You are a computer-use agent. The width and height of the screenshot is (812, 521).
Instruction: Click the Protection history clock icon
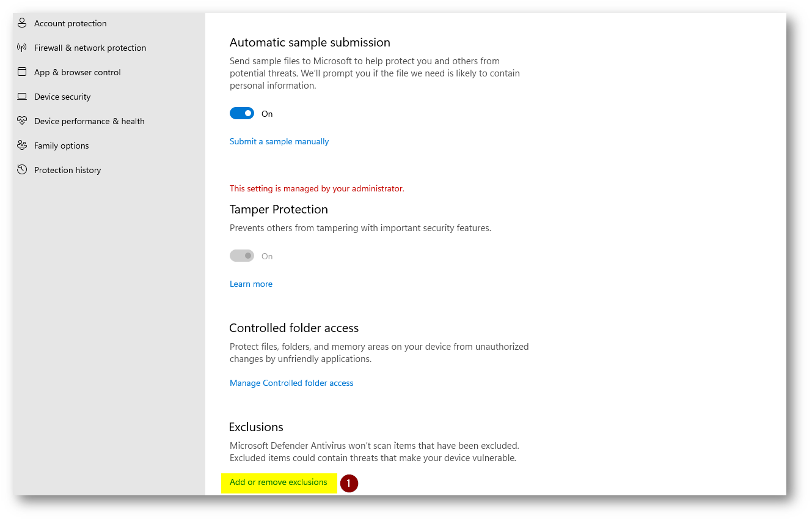22,170
